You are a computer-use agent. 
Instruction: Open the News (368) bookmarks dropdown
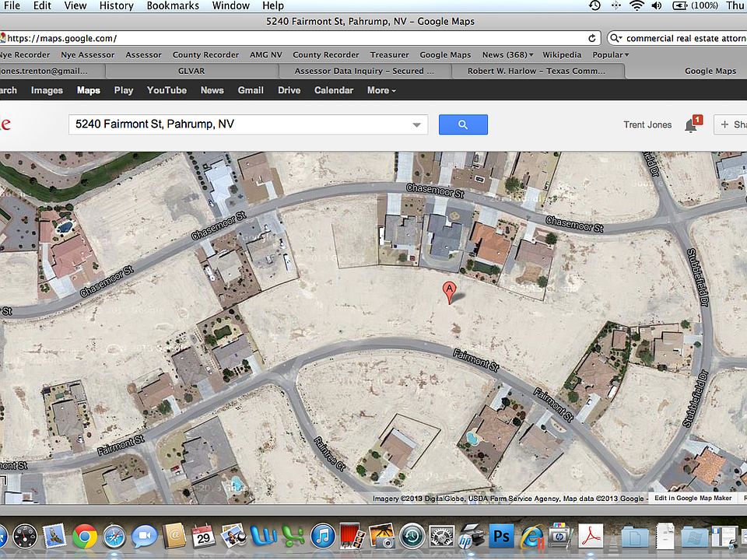[x=507, y=54]
